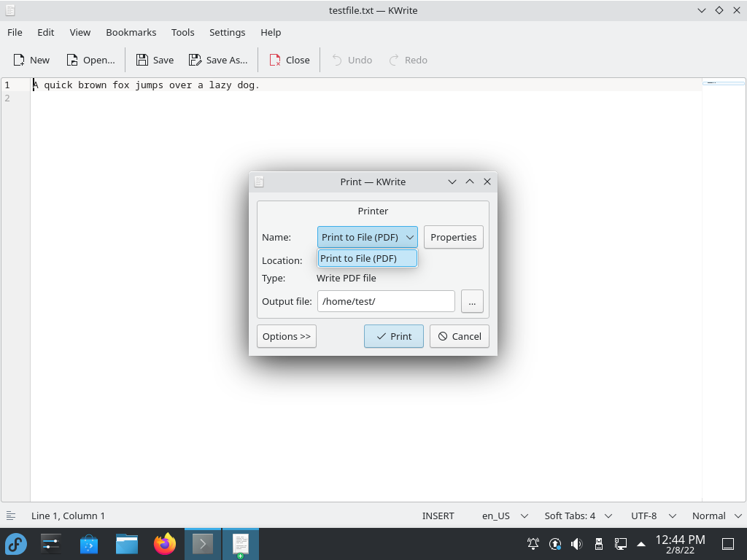Open printer Properties

point(454,237)
